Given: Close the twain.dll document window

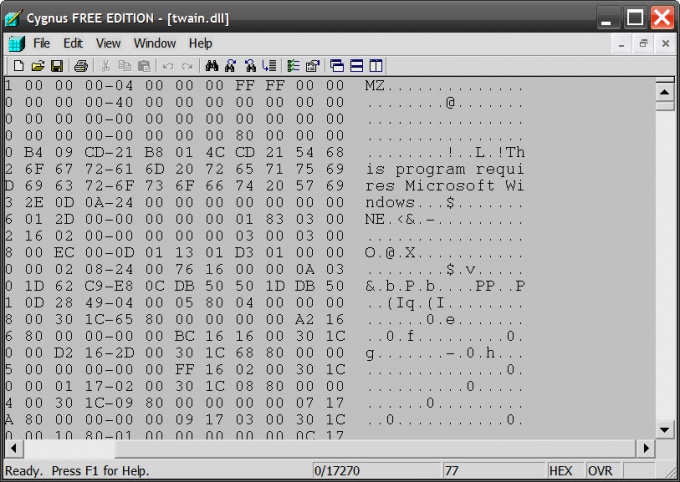Looking at the screenshot, I should 665,44.
